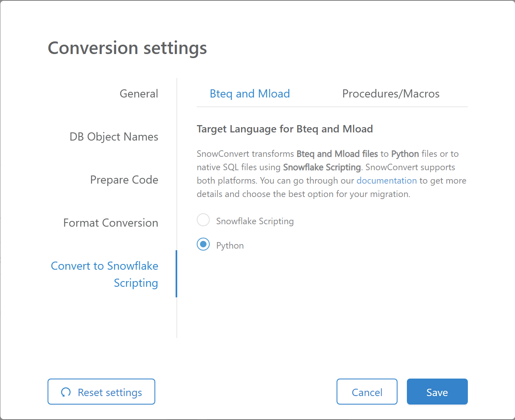Image resolution: width=515 pixels, height=420 pixels.
Task: Select the Snowflake Scripting radio button
Action: click(203, 220)
